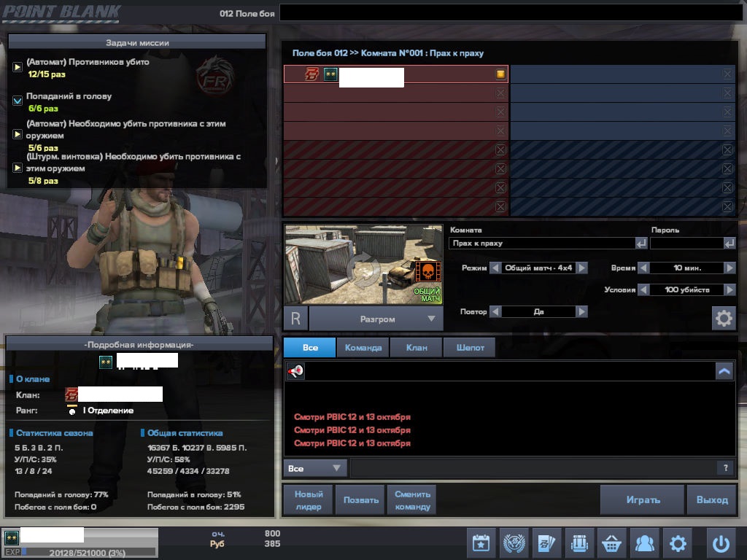The width and height of the screenshot is (747, 560).
Task: Click clan logo next to Клан label
Action: [71, 394]
